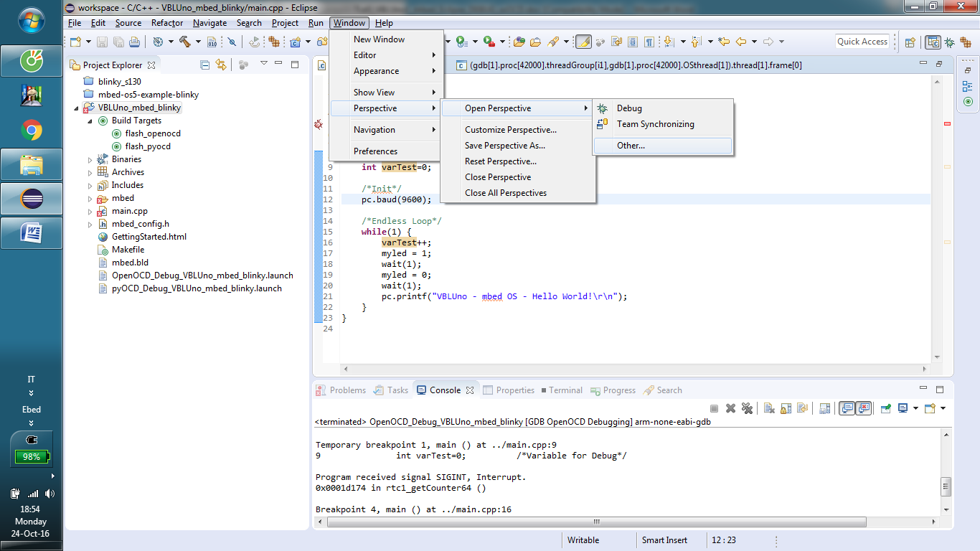Click the Console scrollbar up arrow
Screen dimensions: 980x551
coord(946,434)
